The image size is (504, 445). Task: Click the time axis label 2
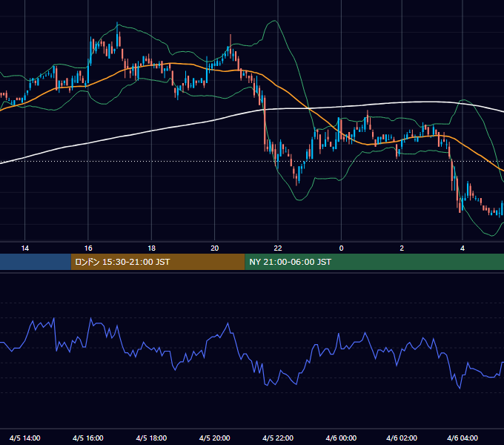(402, 248)
